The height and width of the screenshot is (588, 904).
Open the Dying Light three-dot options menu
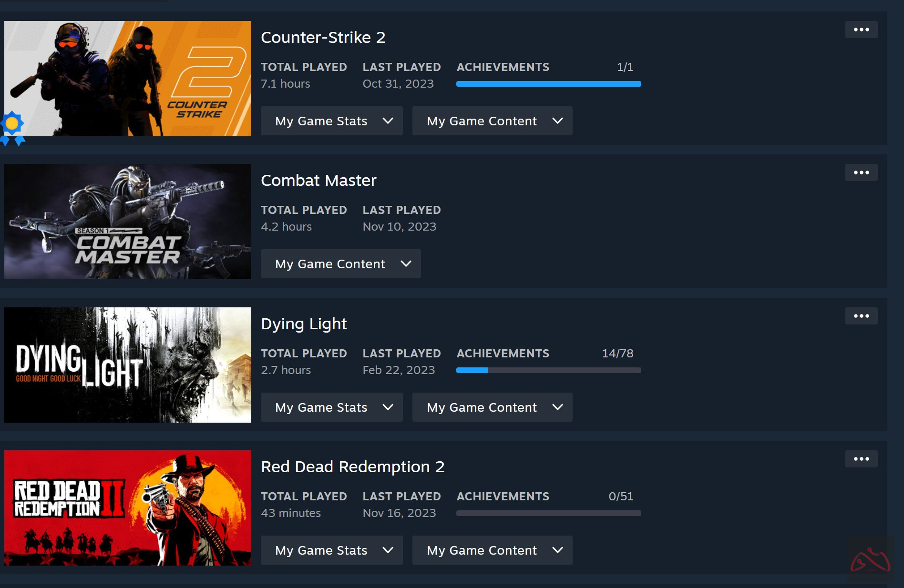coord(861,316)
